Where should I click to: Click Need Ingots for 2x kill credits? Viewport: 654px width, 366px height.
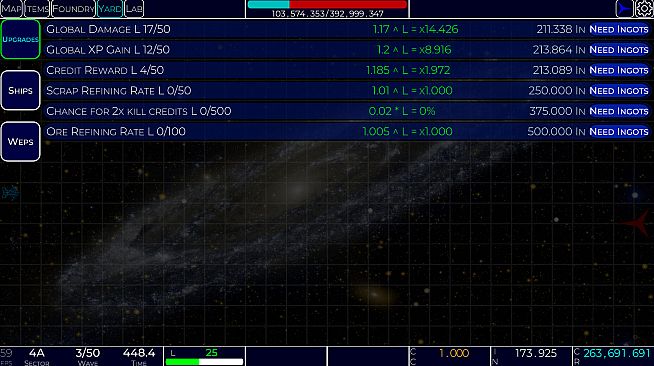pyautogui.click(x=619, y=111)
